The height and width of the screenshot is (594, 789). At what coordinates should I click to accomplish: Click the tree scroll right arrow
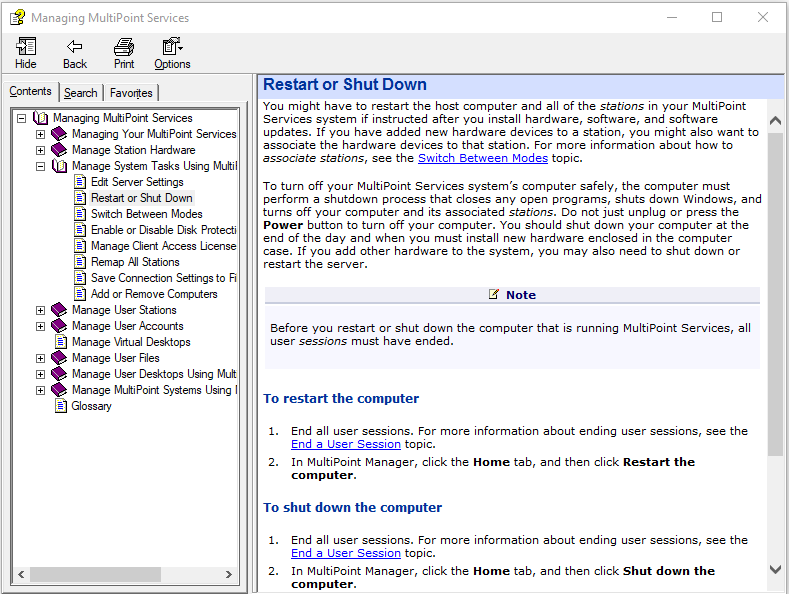pos(228,574)
